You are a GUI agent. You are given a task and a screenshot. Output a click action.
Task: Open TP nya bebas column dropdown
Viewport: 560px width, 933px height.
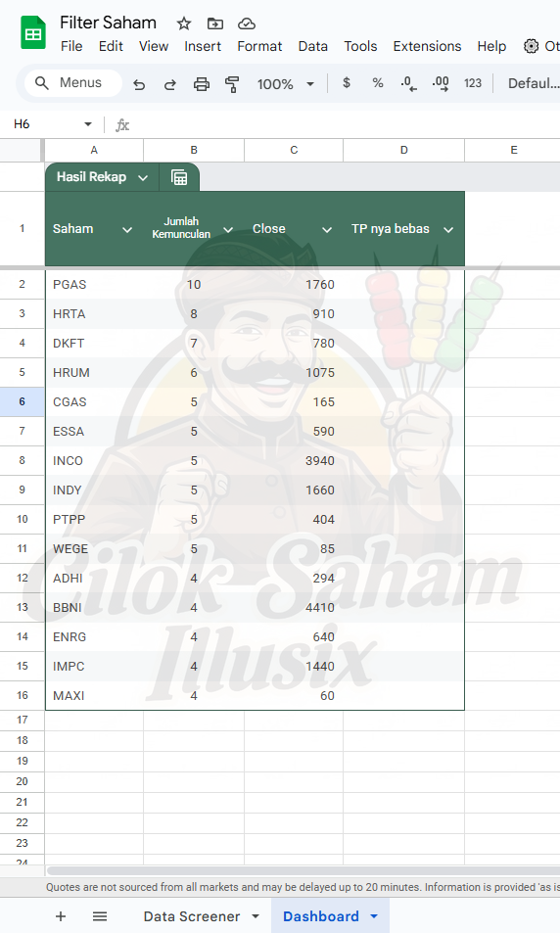(448, 230)
